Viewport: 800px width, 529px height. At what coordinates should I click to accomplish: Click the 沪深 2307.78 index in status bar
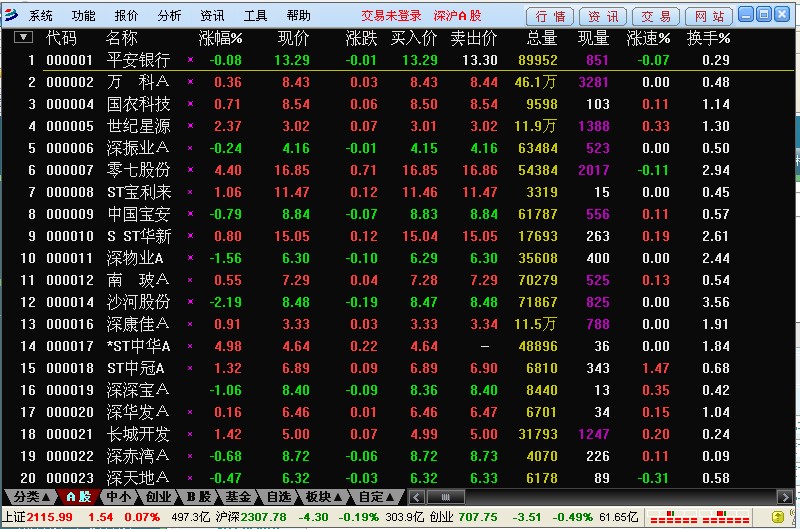tap(251, 517)
